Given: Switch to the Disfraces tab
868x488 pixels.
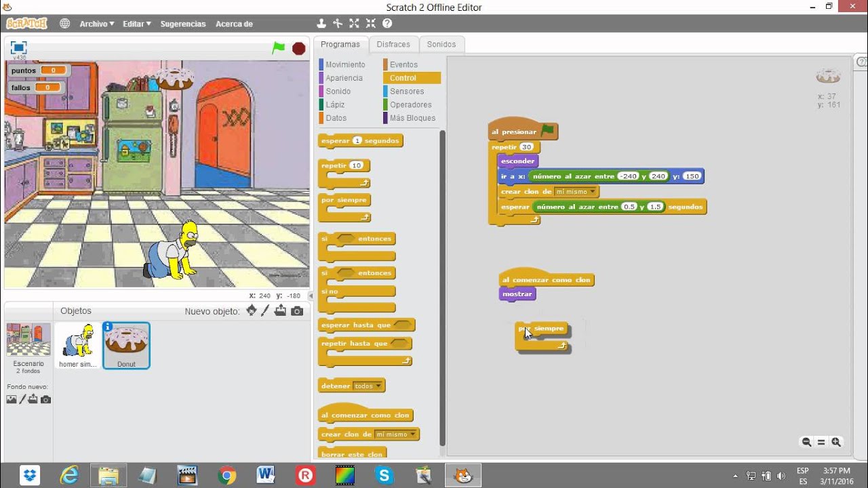Looking at the screenshot, I should pos(393,45).
